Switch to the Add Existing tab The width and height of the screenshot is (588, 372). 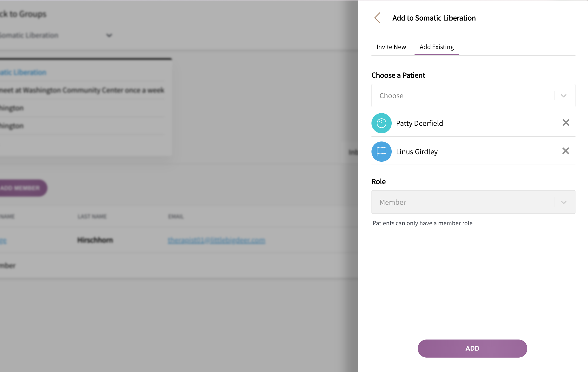point(436,47)
